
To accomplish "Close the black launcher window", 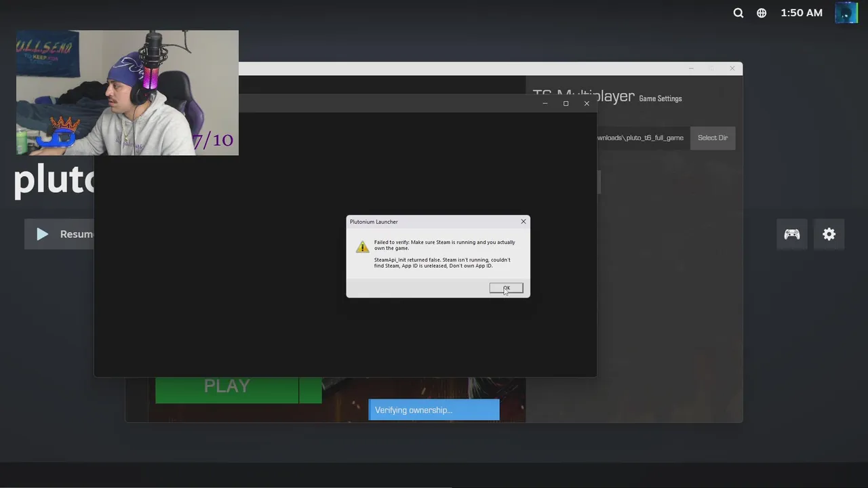I will [587, 104].
